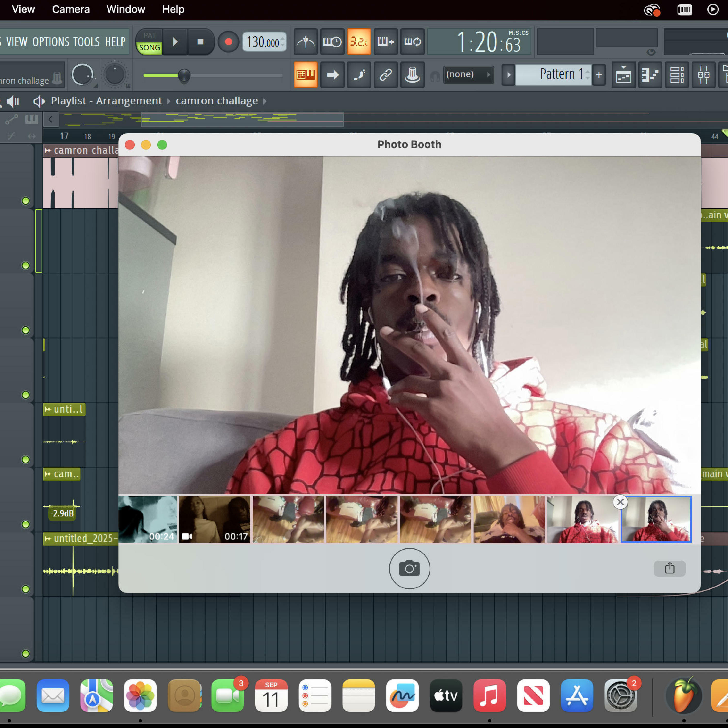Screen dimensions: 728x728
Task: Switch to PAT mode toggle
Action: tap(149, 35)
